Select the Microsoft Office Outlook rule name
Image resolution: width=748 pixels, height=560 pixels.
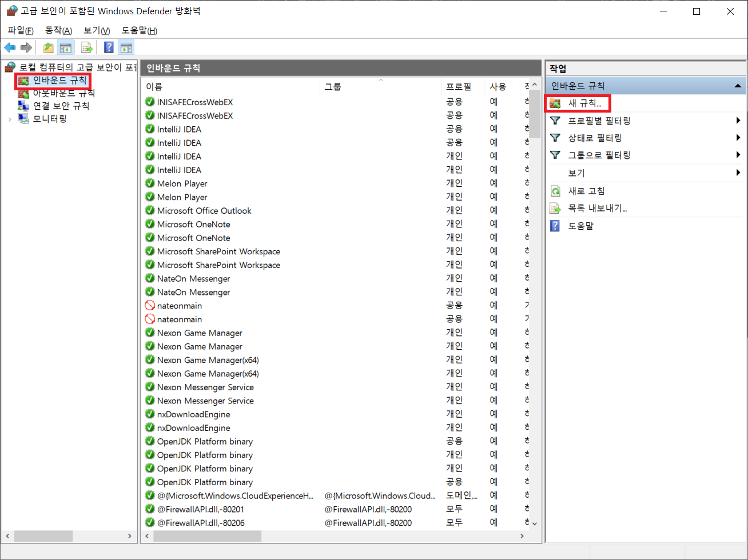pos(204,211)
